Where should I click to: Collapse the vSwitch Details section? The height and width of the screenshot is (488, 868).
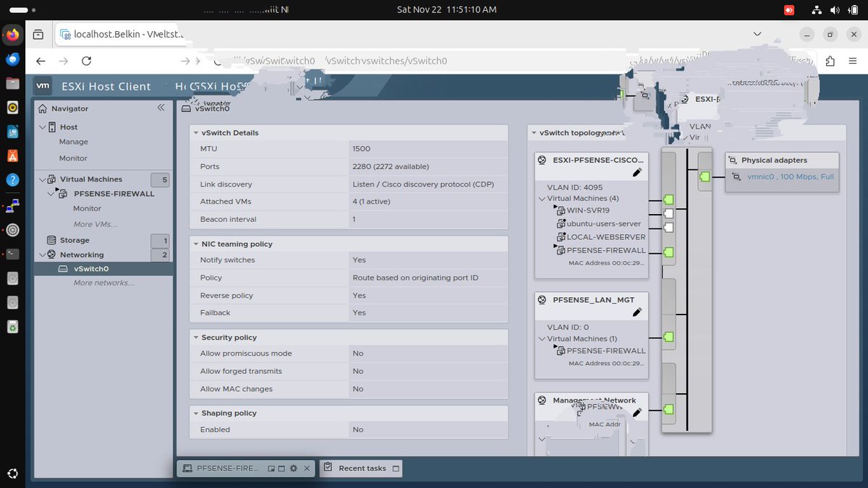coord(195,133)
